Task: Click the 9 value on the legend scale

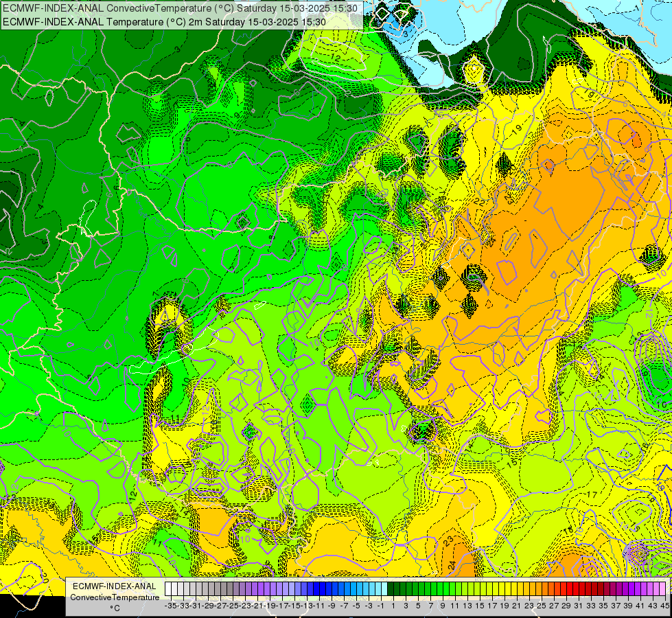Action: tap(443, 606)
